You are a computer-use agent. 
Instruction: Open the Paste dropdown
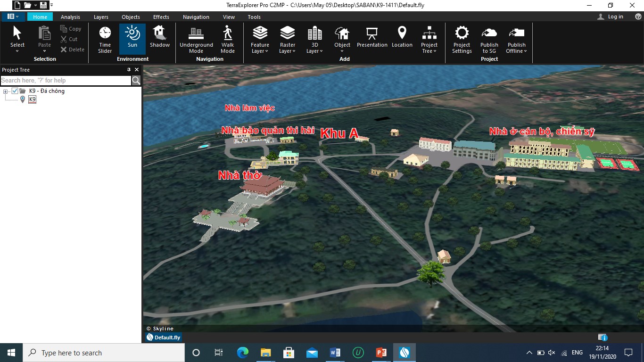coord(44,40)
